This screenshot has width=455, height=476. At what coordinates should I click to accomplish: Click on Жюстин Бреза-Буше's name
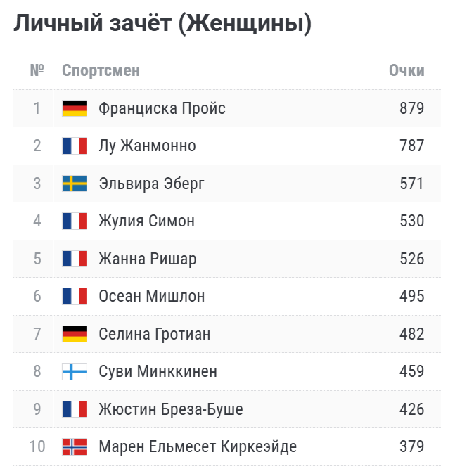coord(171,409)
